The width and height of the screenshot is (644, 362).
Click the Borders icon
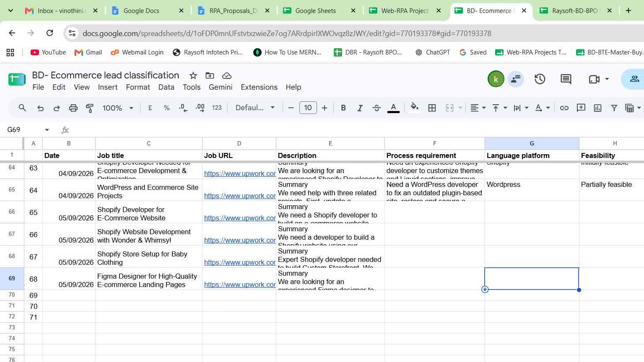coord(432,108)
